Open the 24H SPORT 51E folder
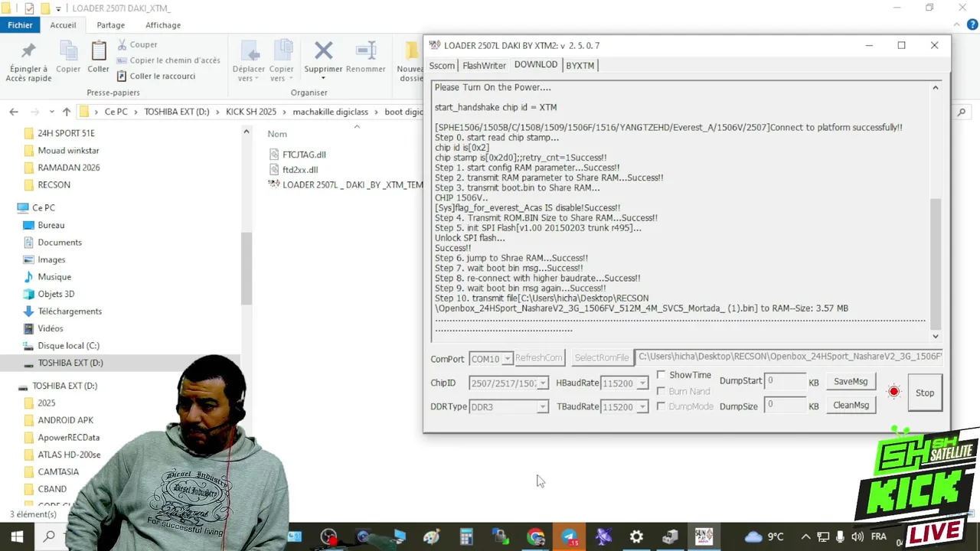 tap(66, 133)
